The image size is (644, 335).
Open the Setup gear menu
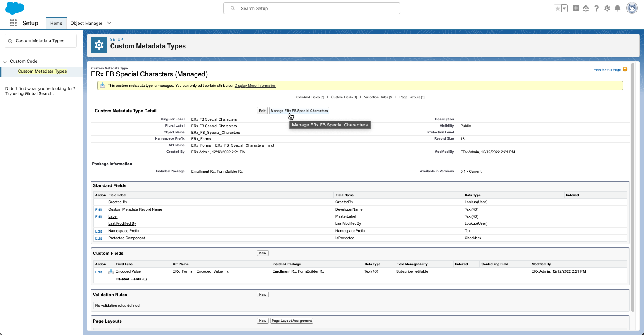click(607, 8)
